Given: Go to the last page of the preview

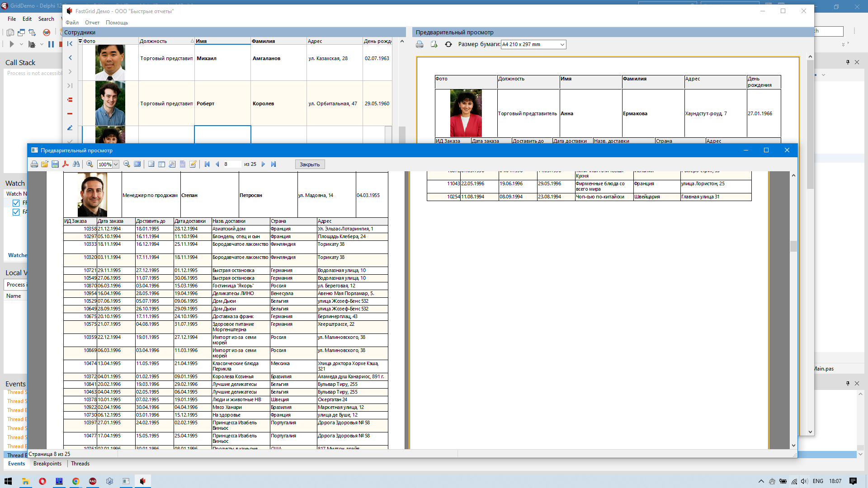Looking at the screenshot, I should click(x=274, y=164).
